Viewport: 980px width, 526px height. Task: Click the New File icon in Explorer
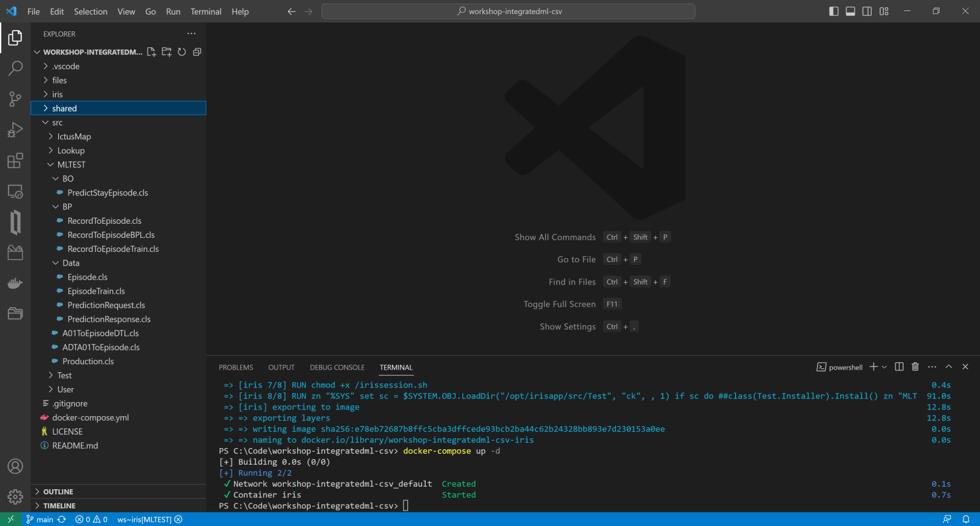tap(151, 52)
